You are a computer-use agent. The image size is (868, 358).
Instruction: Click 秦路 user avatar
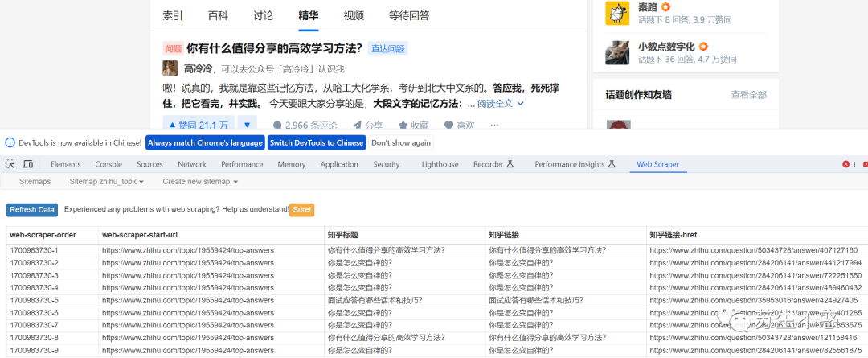[x=618, y=14]
